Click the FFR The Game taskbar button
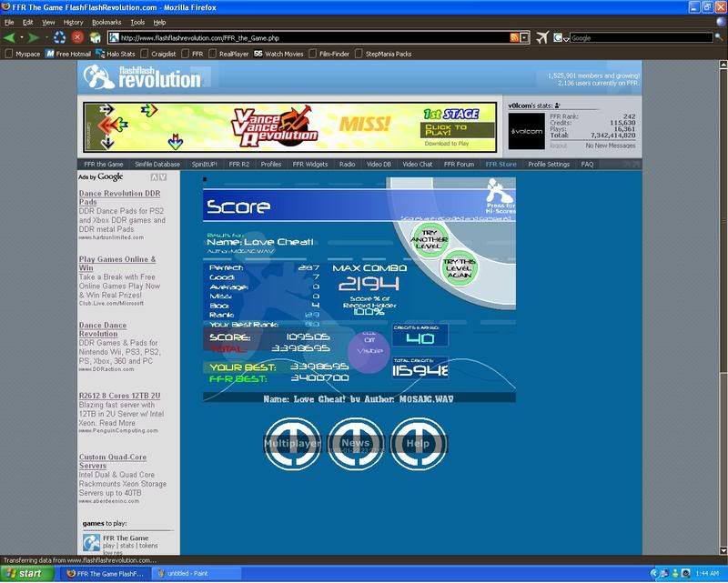This screenshot has height=583, width=728. (106, 574)
